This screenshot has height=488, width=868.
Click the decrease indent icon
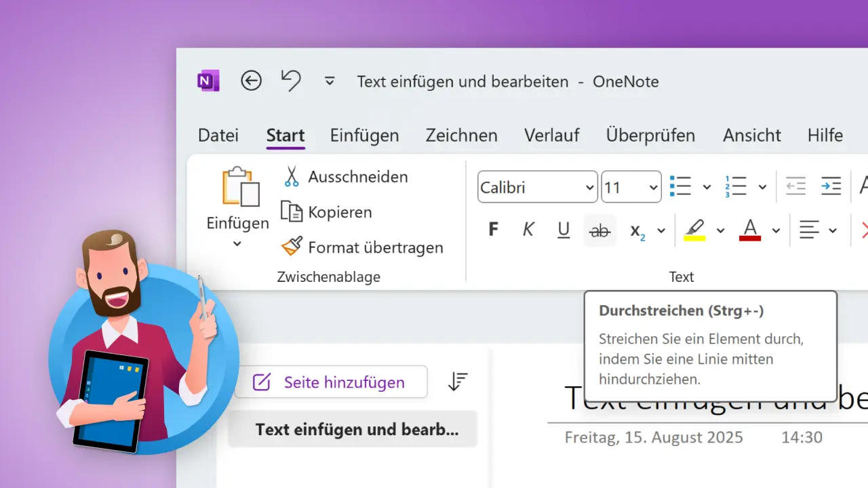(x=795, y=186)
